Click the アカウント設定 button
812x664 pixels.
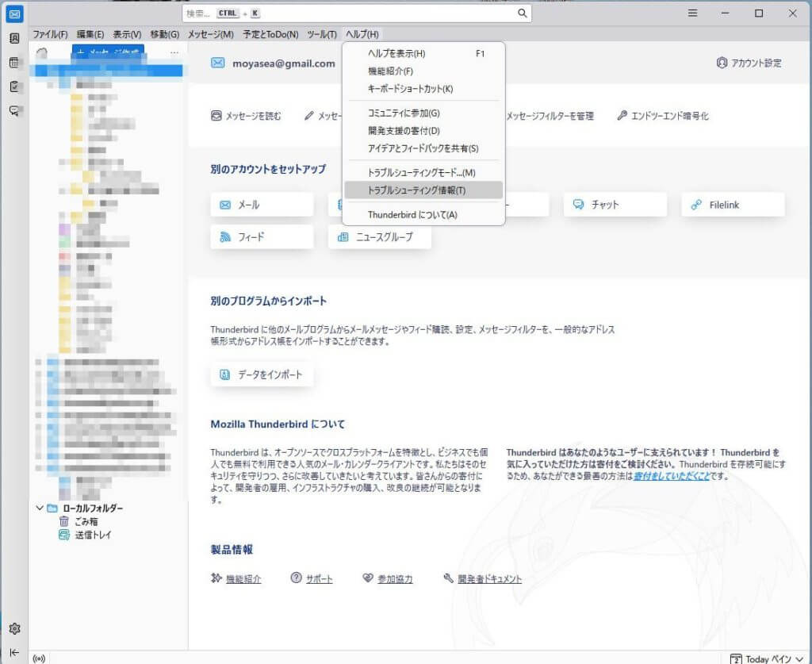point(749,63)
